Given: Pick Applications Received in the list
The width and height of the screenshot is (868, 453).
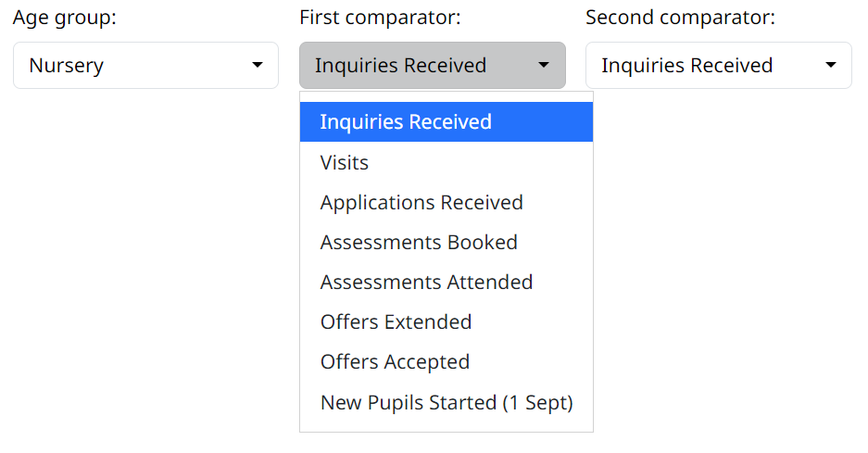Looking at the screenshot, I should tap(421, 203).
